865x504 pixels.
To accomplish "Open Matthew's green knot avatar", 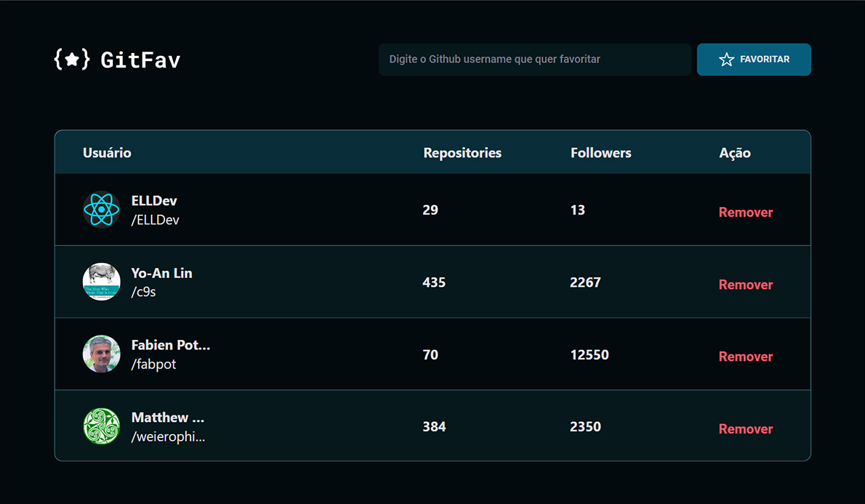I will pyautogui.click(x=102, y=426).
